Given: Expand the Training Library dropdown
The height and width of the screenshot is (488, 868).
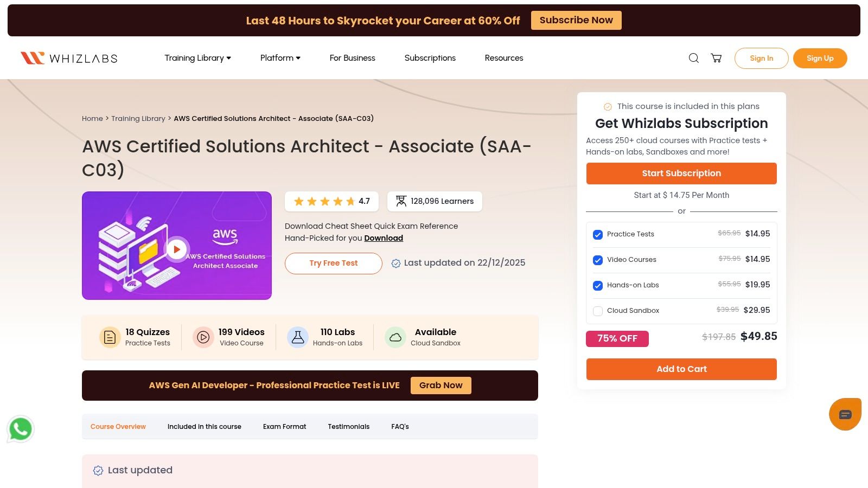Looking at the screenshot, I should 197,58.
